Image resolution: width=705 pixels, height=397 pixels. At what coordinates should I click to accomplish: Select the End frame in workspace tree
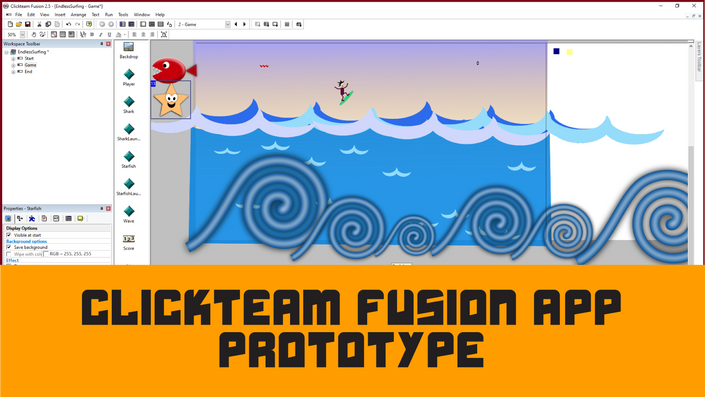[28, 71]
